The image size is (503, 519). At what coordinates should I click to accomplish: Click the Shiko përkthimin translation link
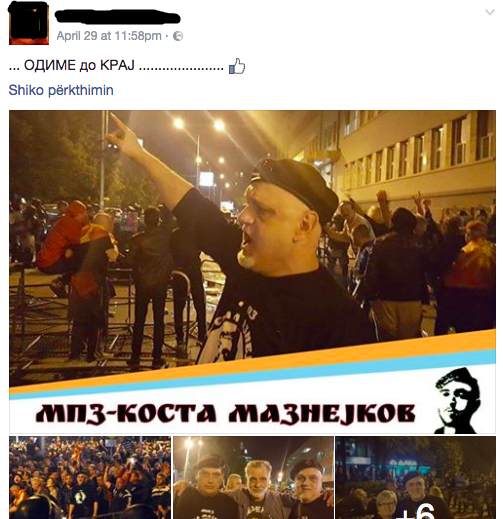tap(61, 90)
